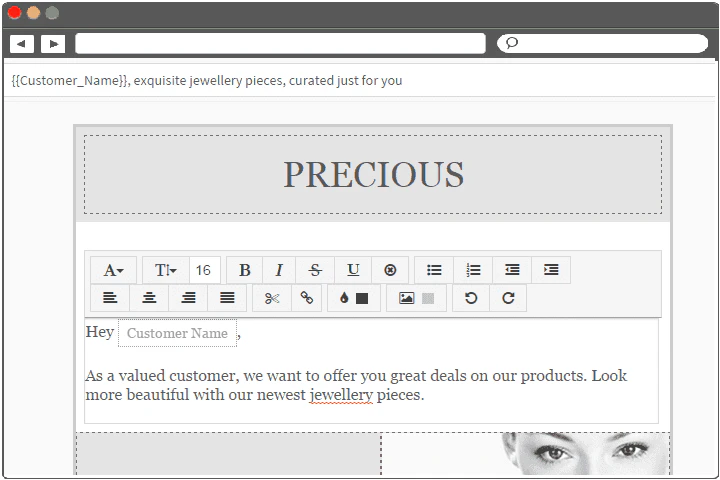This screenshot has width=720, height=480.
Task: Insert an image with the picture icon
Action: point(406,298)
